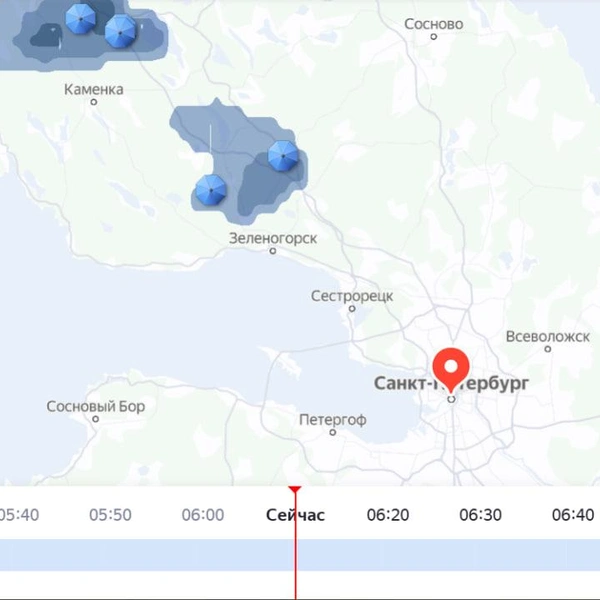The image size is (600, 600).
Task: Click the Сосновый Бор town label
Action: [96, 406]
